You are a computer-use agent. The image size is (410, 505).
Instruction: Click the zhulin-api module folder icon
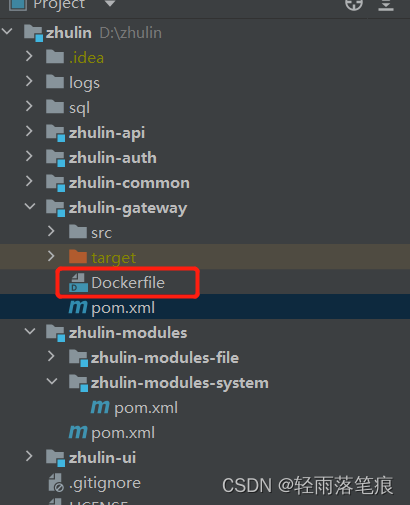pyautogui.click(x=55, y=133)
